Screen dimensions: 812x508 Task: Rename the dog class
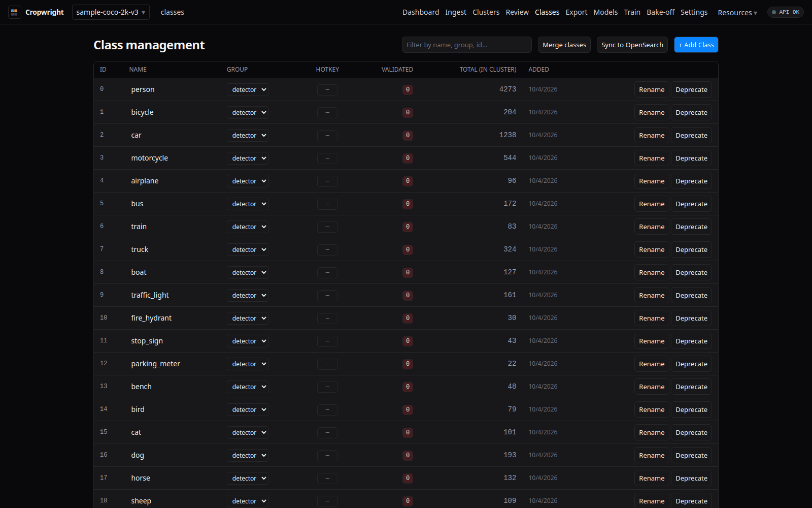coord(652,456)
